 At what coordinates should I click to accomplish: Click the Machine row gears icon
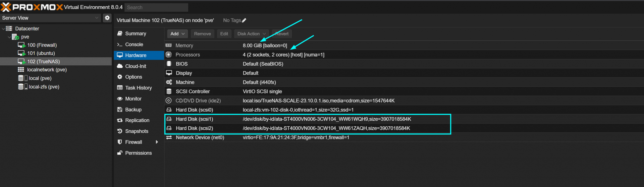pos(169,82)
